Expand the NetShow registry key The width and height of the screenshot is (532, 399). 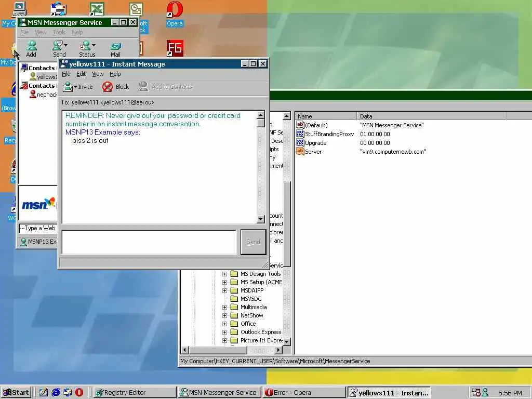(224, 315)
